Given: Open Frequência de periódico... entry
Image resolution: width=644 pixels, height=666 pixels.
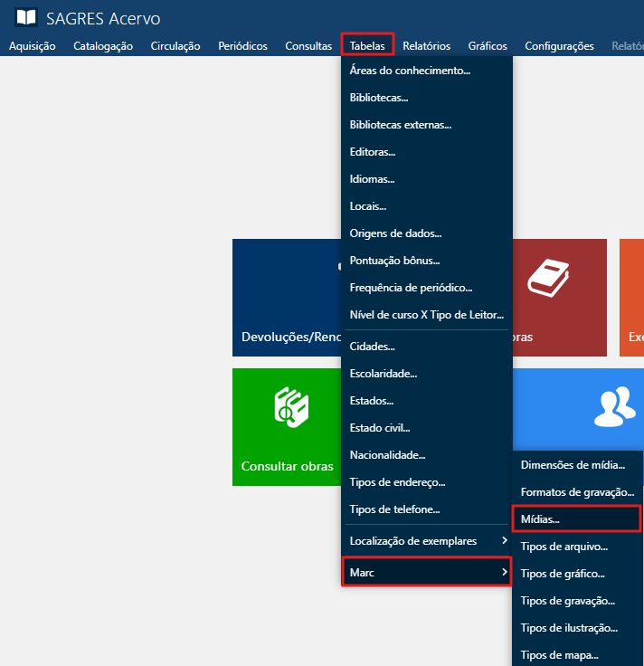Looking at the screenshot, I should click(x=411, y=288).
